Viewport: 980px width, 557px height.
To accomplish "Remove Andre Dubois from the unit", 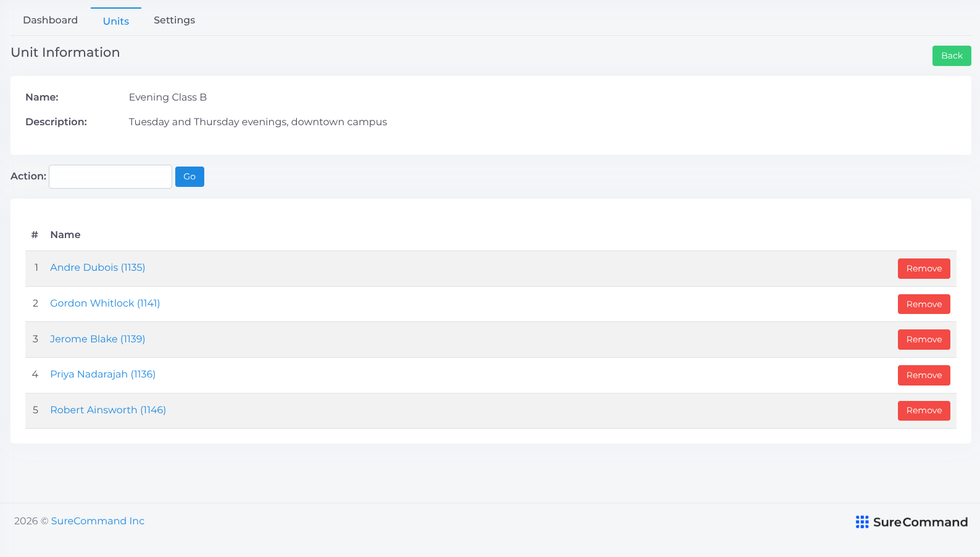I will (x=924, y=268).
